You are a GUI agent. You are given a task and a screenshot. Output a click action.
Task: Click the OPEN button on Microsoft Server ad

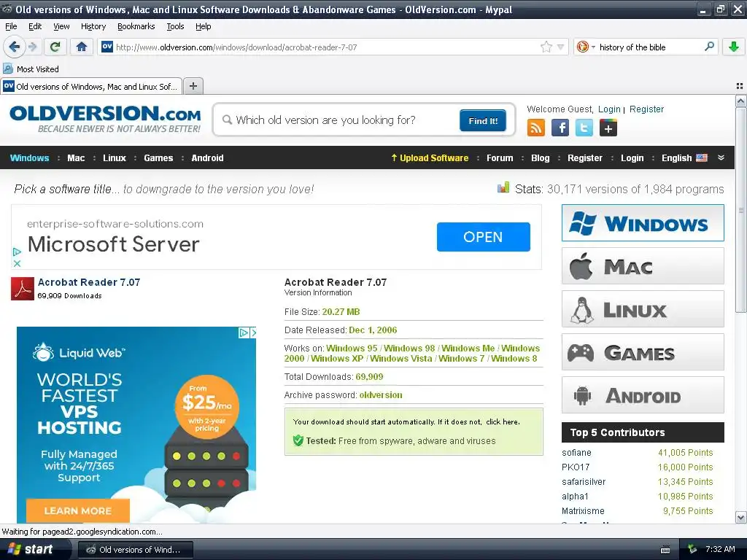(483, 237)
